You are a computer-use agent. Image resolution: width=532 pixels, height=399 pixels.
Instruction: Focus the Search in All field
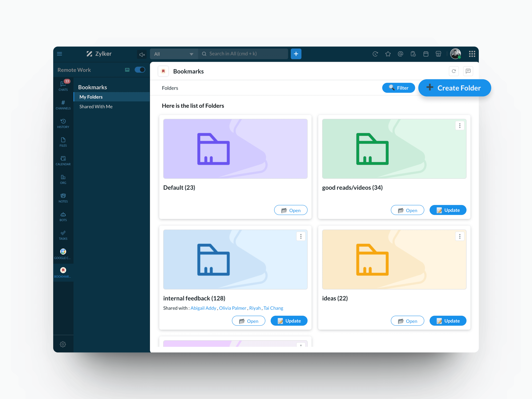point(243,54)
